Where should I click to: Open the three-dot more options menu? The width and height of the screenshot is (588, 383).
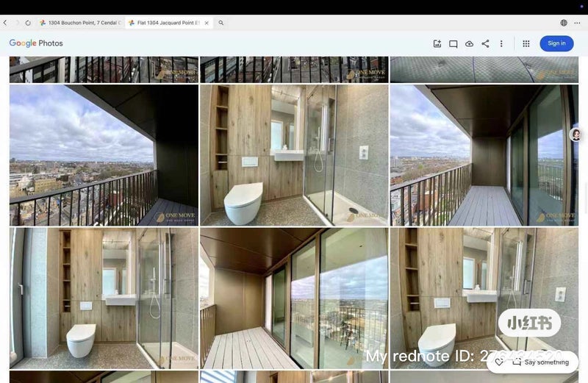pos(501,43)
